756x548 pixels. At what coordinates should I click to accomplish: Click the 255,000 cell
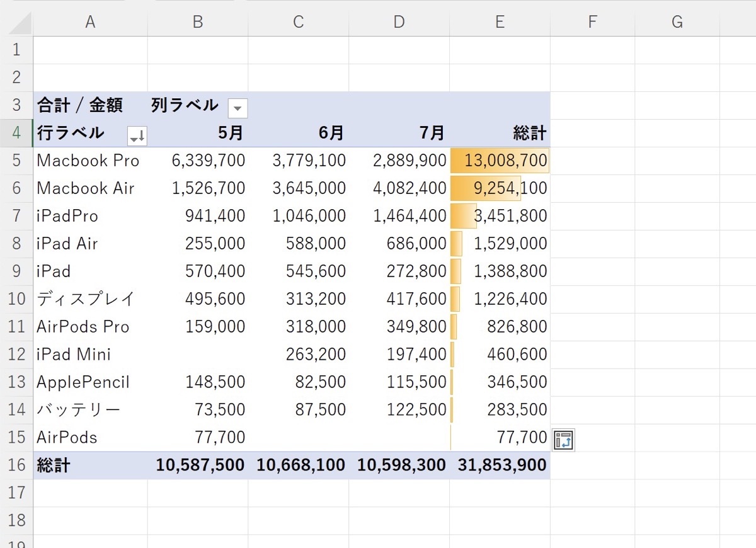198,244
